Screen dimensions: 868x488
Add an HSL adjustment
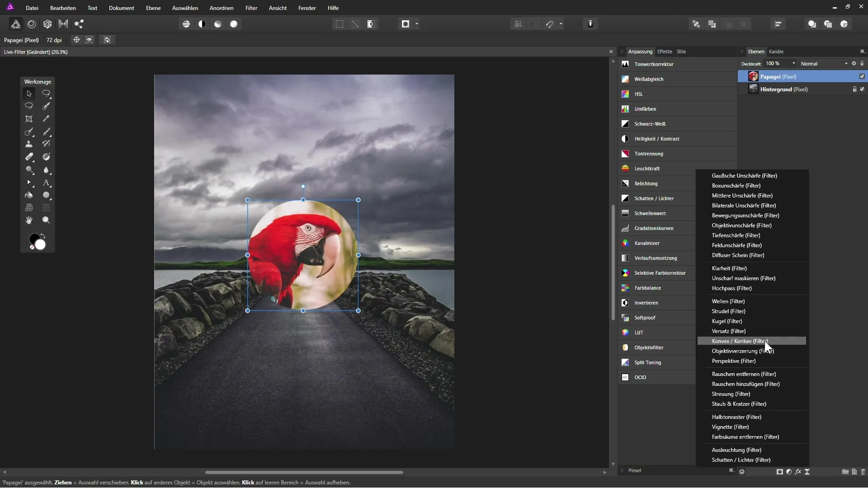(x=677, y=94)
